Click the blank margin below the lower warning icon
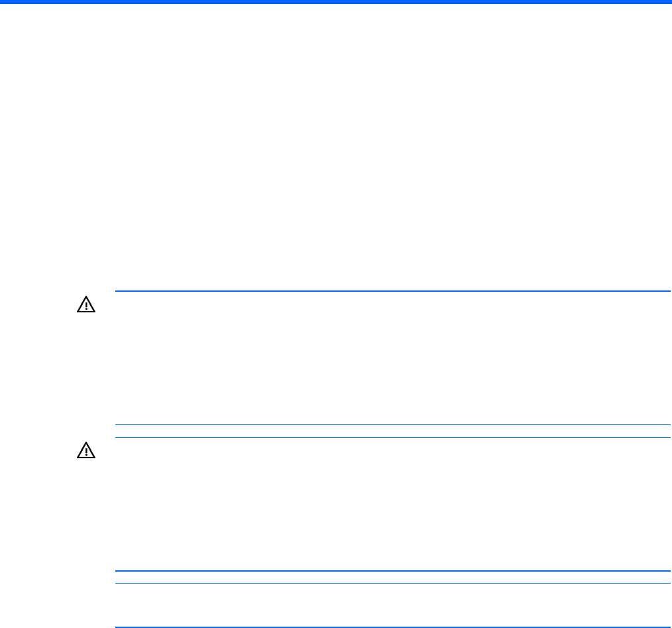Viewport: 672px width, 628px height. tap(87, 517)
